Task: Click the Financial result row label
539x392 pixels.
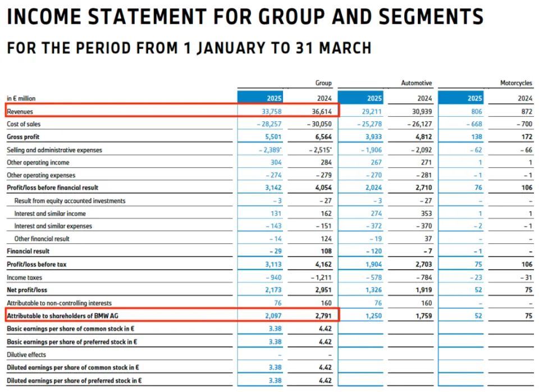Action: [28, 251]
